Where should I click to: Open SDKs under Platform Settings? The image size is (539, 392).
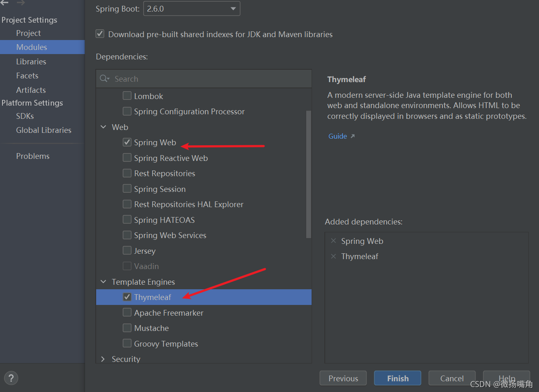click(x=25, y=116)
